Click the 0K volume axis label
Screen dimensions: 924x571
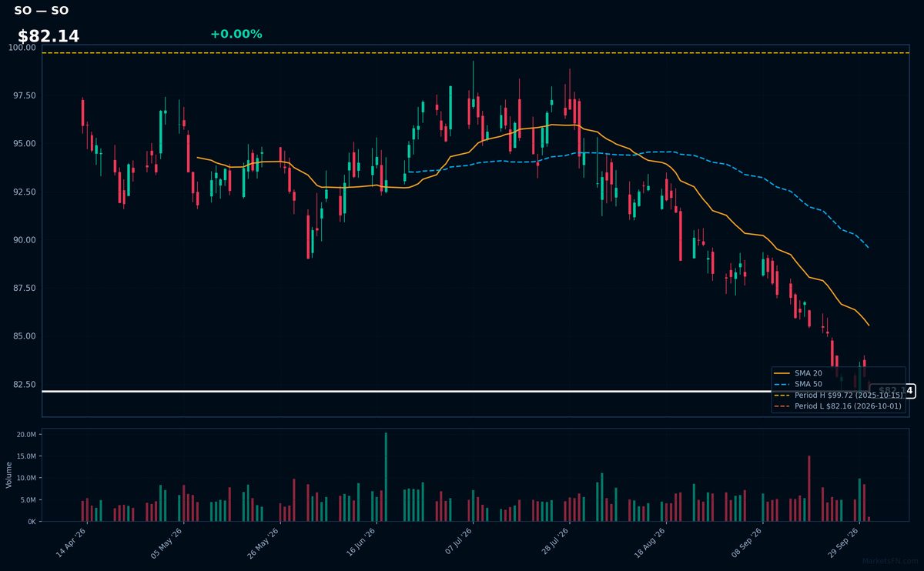32,521
